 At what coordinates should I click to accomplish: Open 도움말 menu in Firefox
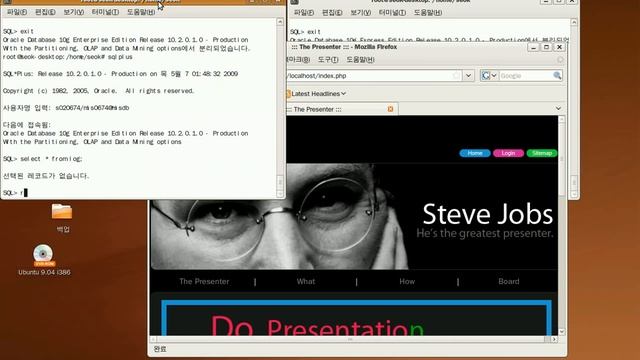pos(360,60)
